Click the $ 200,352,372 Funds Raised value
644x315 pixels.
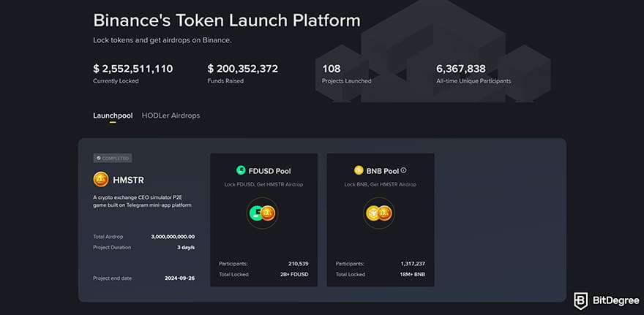[243, 69]
